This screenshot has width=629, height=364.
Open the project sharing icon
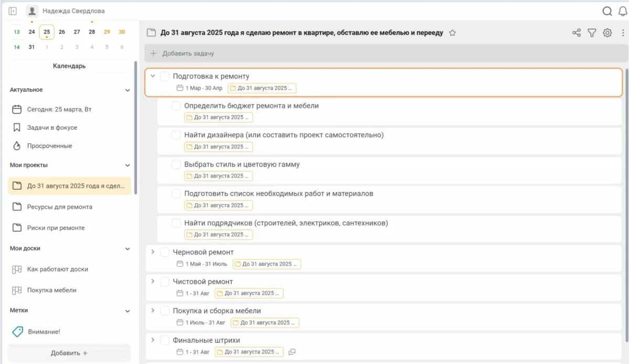point(576,32)
